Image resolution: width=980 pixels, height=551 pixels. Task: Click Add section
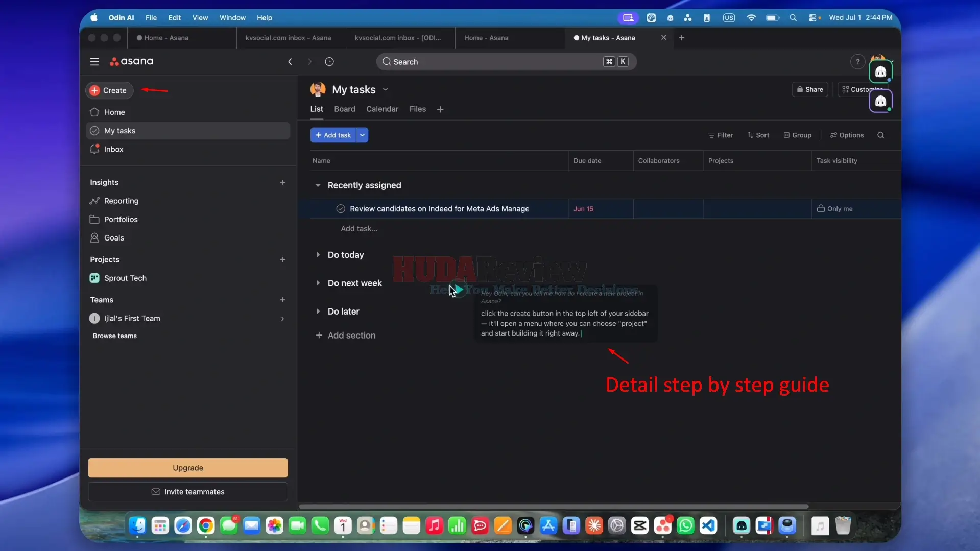click(x=346, y=336)
